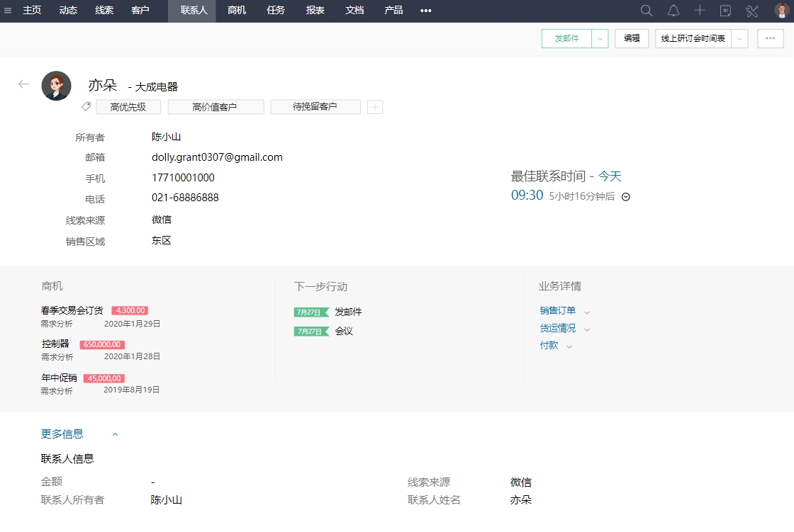Click the plus button to add a new tag
Image resolution: width=794 pixels, height=532 pixels.
tap(375, 107)
